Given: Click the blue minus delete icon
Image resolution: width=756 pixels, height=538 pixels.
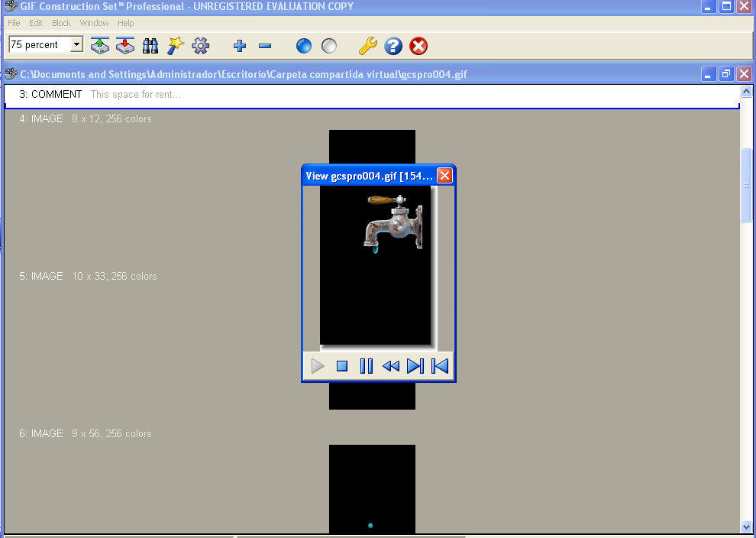Looking at the screenshot, I should [x=265, y=46].
